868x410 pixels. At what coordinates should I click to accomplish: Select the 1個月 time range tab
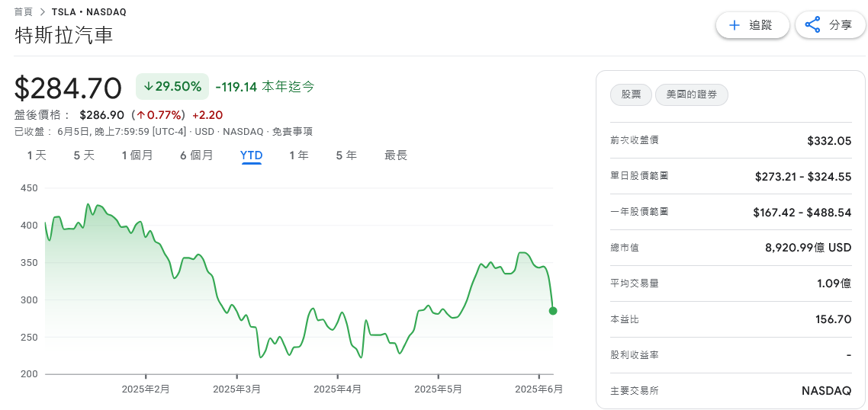137,155
